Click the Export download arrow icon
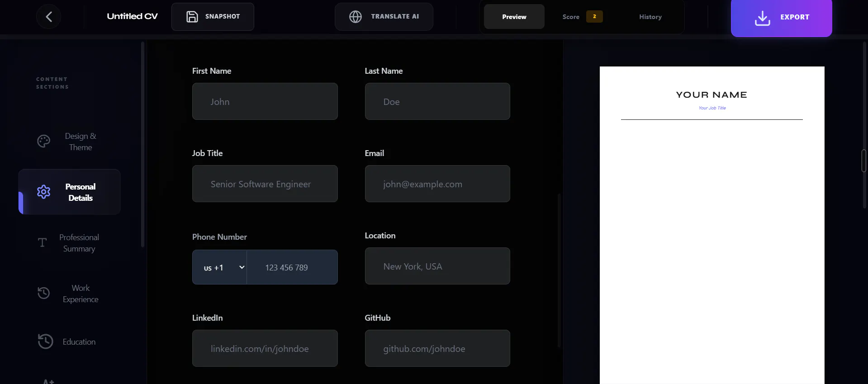Viewport: 868px width, 384px height. pos(763,18)
